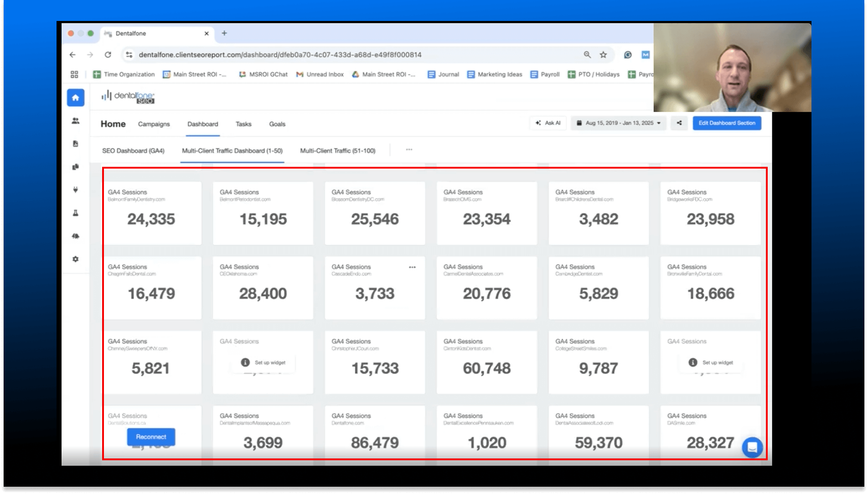The height and width of the screenshot is (494, 868).
Task: Open the Reports document icon in sidebar
Action: [x=76, y=144]
